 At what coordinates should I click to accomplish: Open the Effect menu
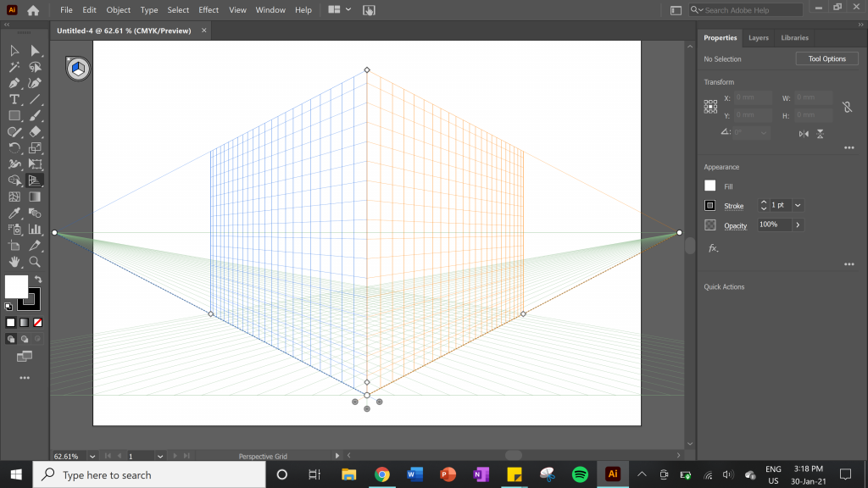pos(209,10)
